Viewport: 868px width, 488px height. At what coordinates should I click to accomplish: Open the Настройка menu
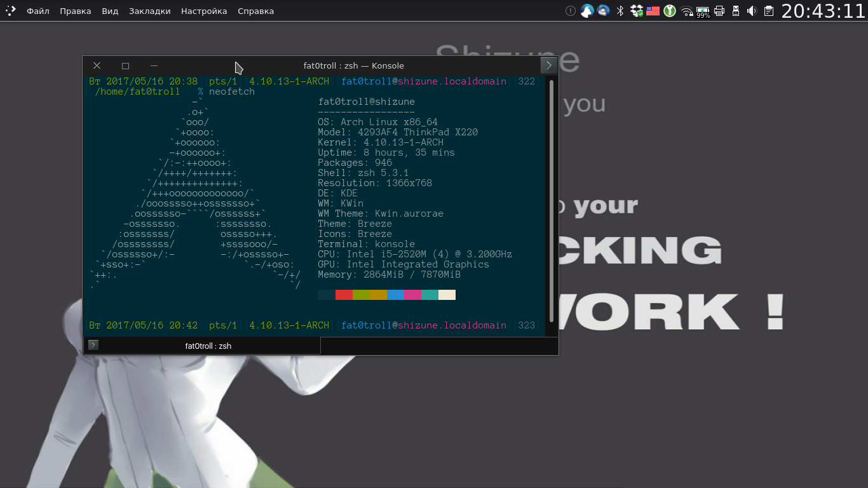pos(204,11)
